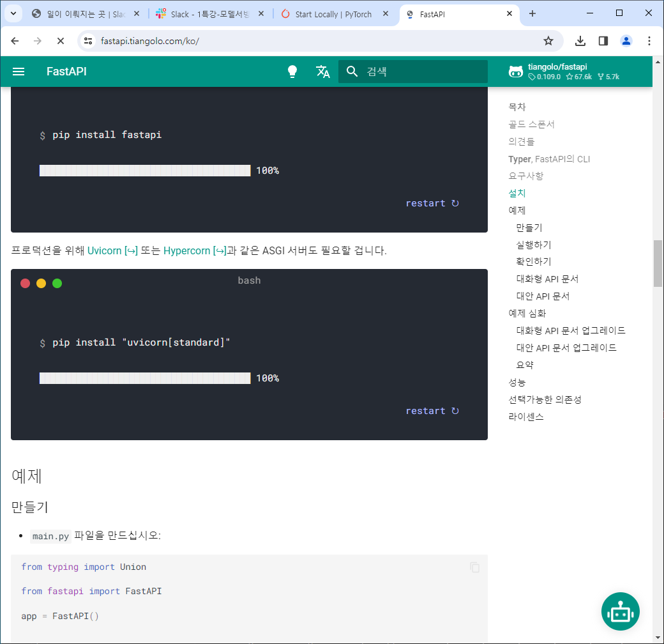The height and width of the screenshot is (644, 664).
Task: Click the green dot in the bash terminal
Action: 57,283
